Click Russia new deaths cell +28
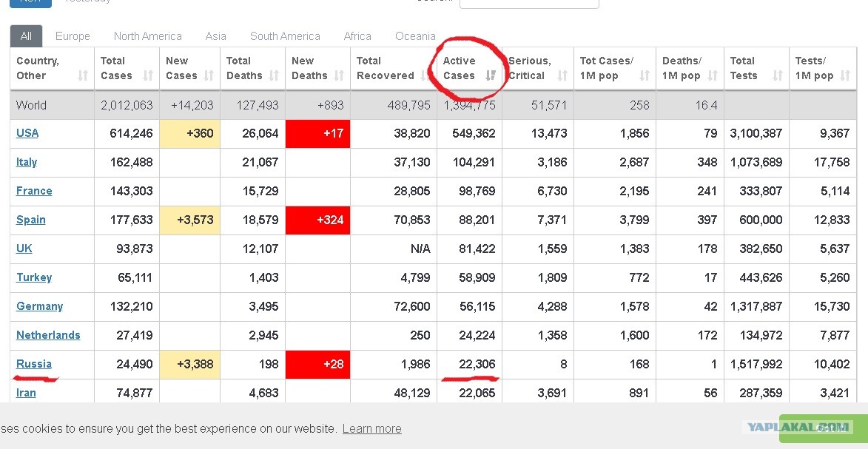This screenshot has height=449, width=868. coord(317,364)
